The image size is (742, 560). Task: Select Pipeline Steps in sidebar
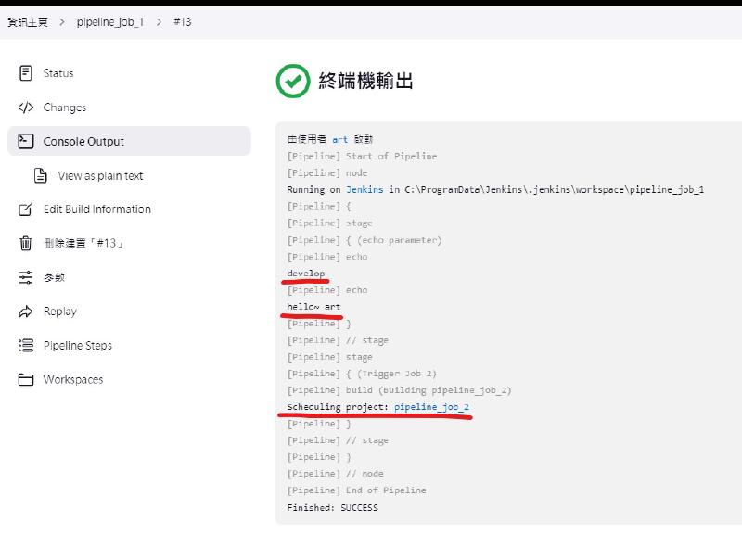(x=77, y=346)
